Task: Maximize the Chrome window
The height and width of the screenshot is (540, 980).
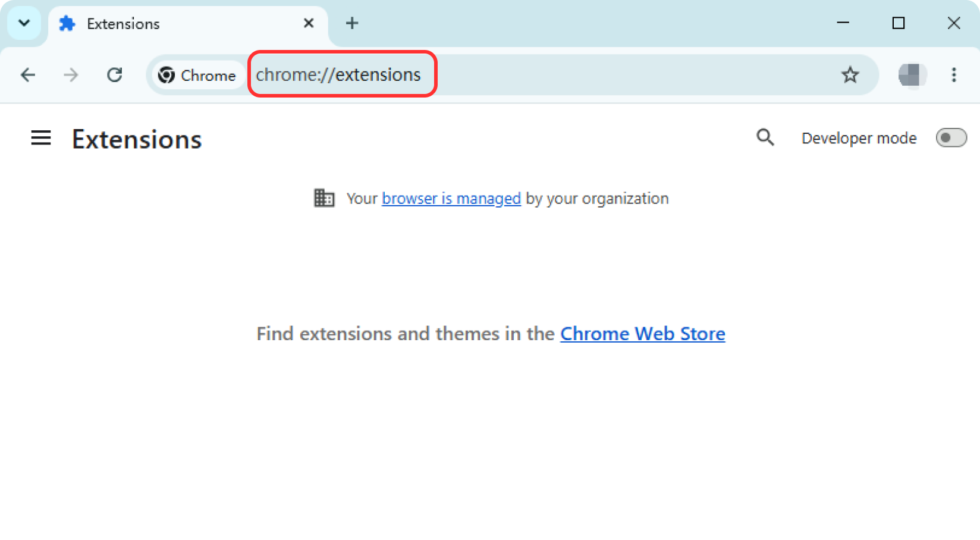Action: 899,23
